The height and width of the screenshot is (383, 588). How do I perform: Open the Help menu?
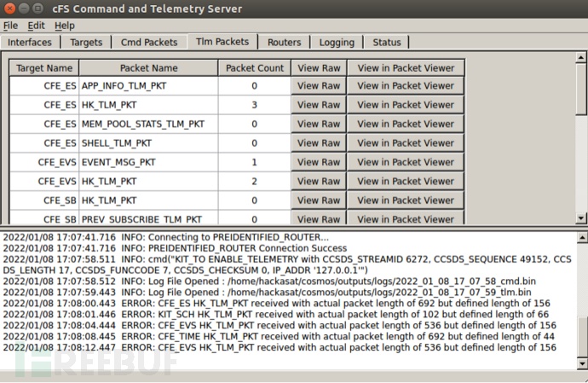coord(65,26)
